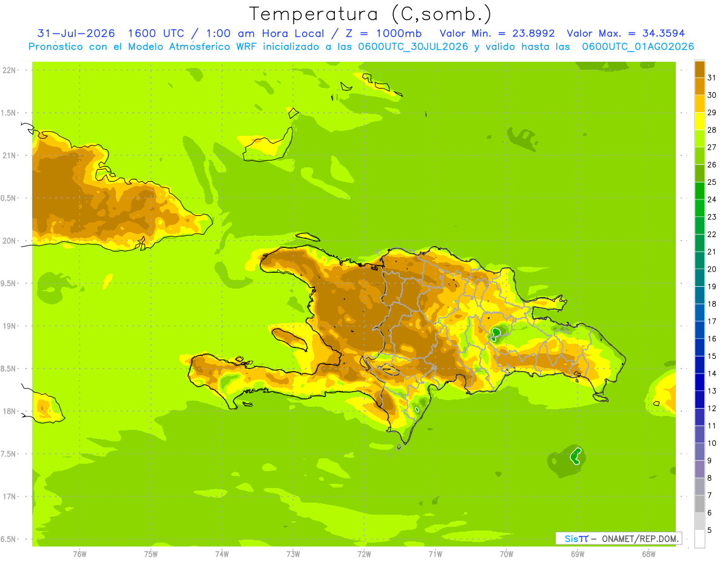The image size is (728, 562).
Task: Click the "20N" latitude label
Action: pyautogui.click(x=9, y=241)
